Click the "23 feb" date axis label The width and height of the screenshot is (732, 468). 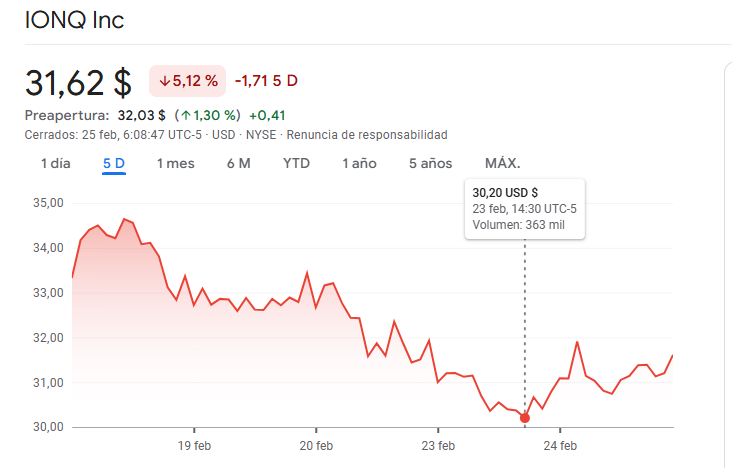click(438, 445)
